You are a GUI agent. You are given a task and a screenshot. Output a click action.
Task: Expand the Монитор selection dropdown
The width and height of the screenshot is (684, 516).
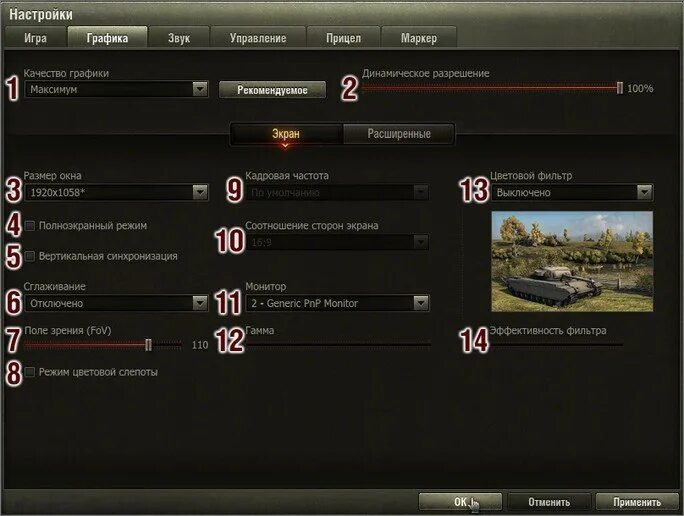(421, 303)
